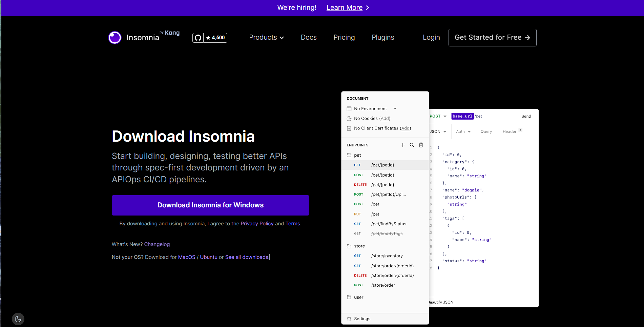Go to the Pricing page
The image size is (644, 327).
pyautogui.click(x=344, y=38)
